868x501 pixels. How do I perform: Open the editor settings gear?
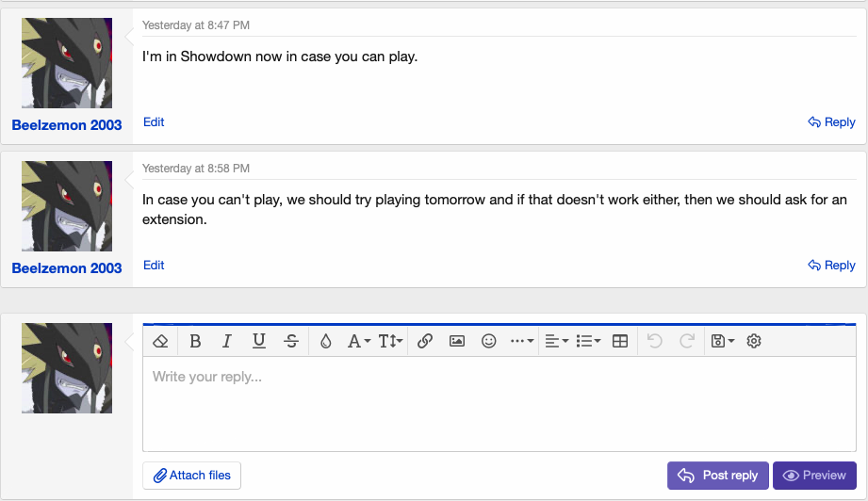tap(754, 341)
